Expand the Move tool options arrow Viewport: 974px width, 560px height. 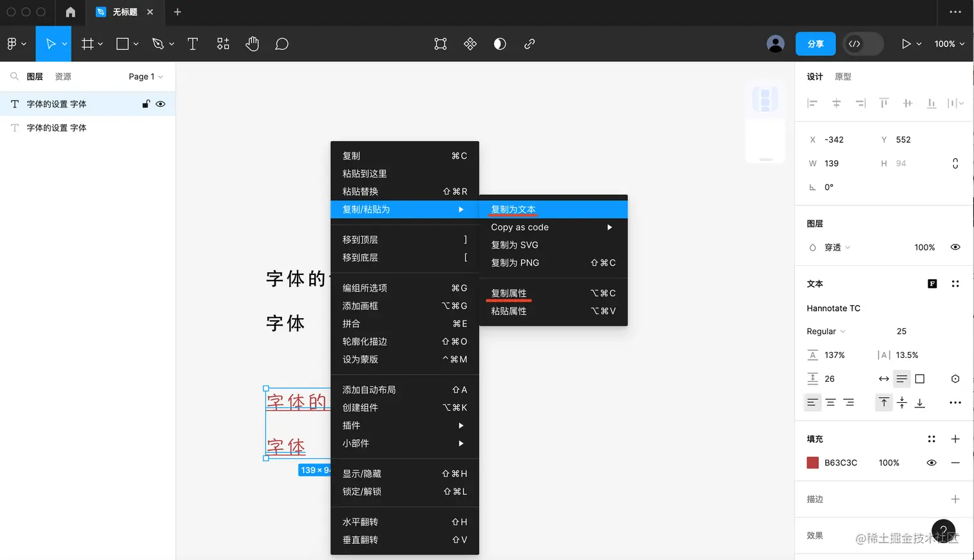click(64, 44)
